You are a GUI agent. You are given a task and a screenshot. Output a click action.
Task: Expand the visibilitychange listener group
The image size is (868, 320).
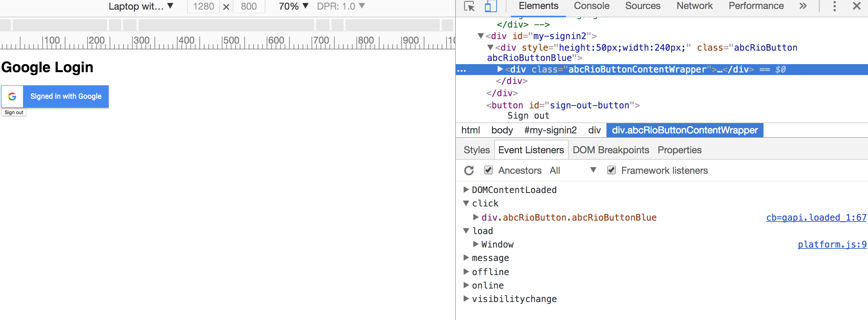(466, 299)
